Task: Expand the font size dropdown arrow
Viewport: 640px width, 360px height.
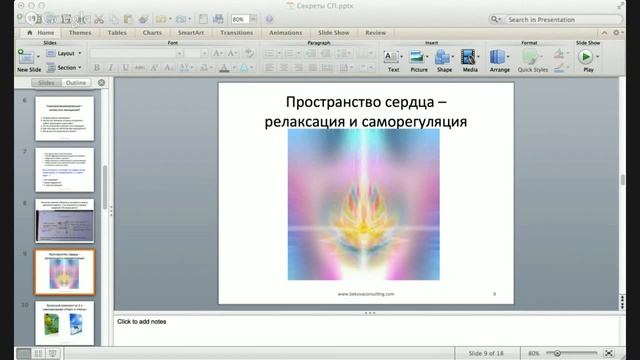Action: click(204, 53)
